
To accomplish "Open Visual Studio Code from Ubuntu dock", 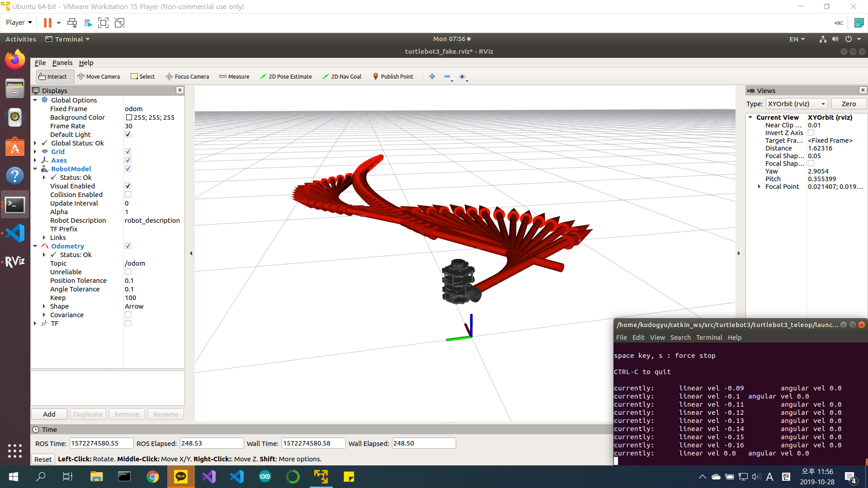I will point(15,233).
